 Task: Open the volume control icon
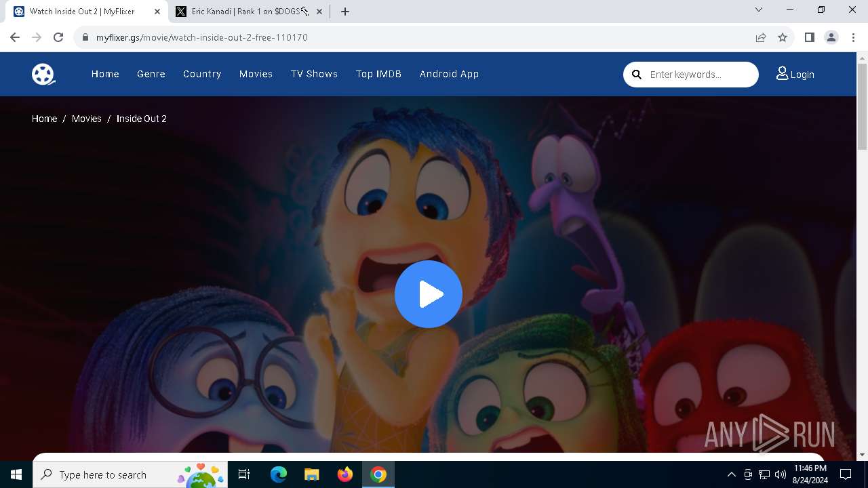pyautogui.click(x=781, y=474)
